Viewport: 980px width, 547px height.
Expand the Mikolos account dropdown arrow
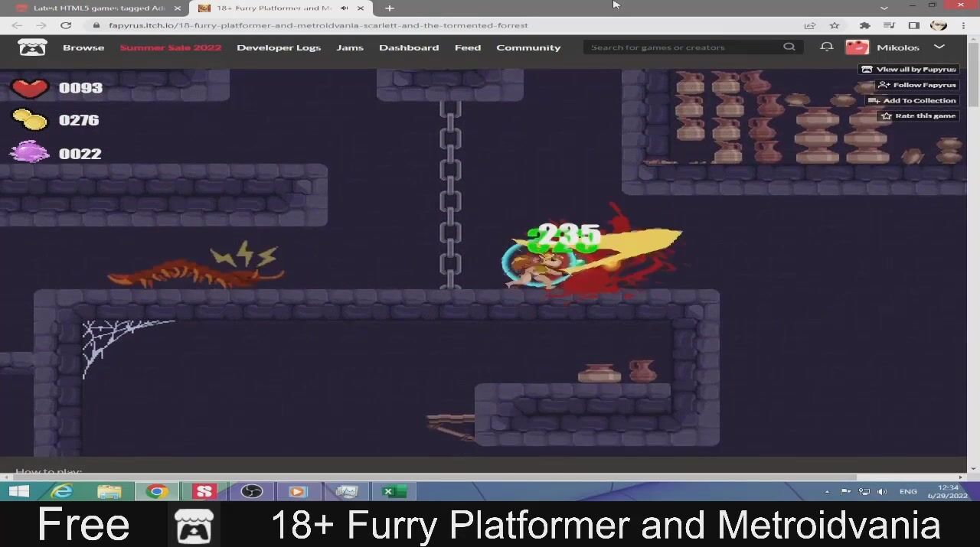[x=939, y=47]
